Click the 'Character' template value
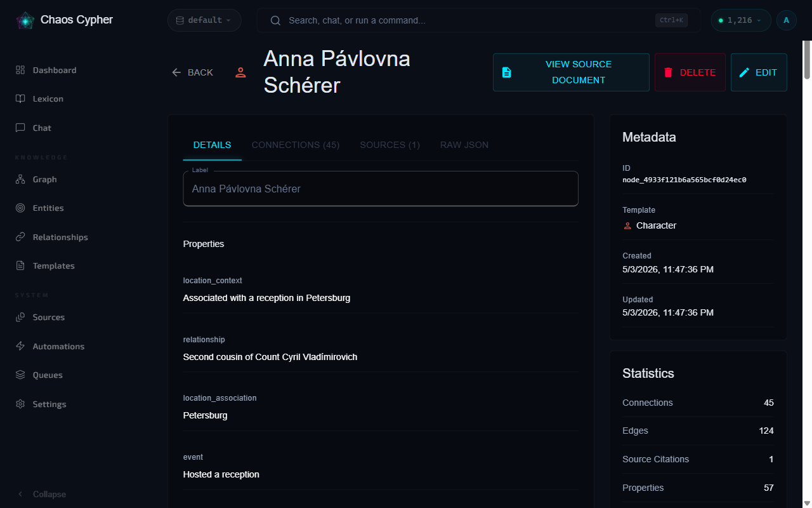812x508 pixels. point(656,225)
